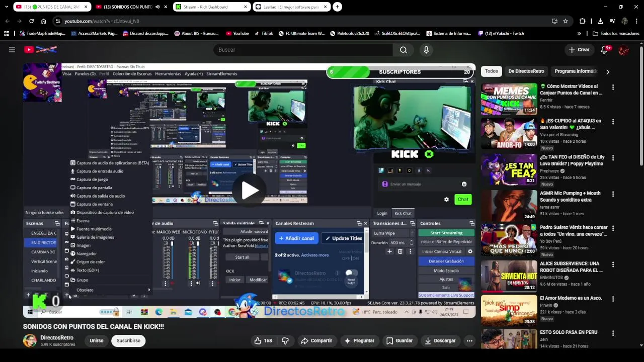The width and height of the screenshot is (644, 362).
Task: Click the Preguntar button
Action: (359, 340)
